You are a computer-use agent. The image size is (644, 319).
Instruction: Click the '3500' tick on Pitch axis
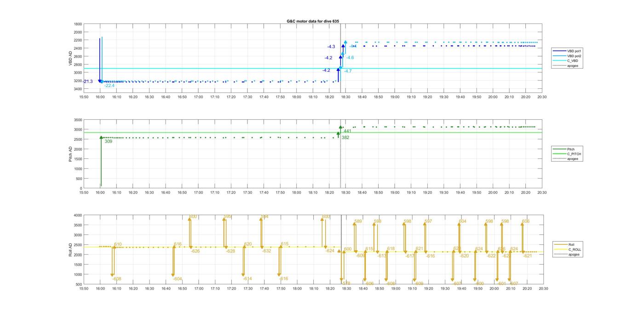[78, 120]
